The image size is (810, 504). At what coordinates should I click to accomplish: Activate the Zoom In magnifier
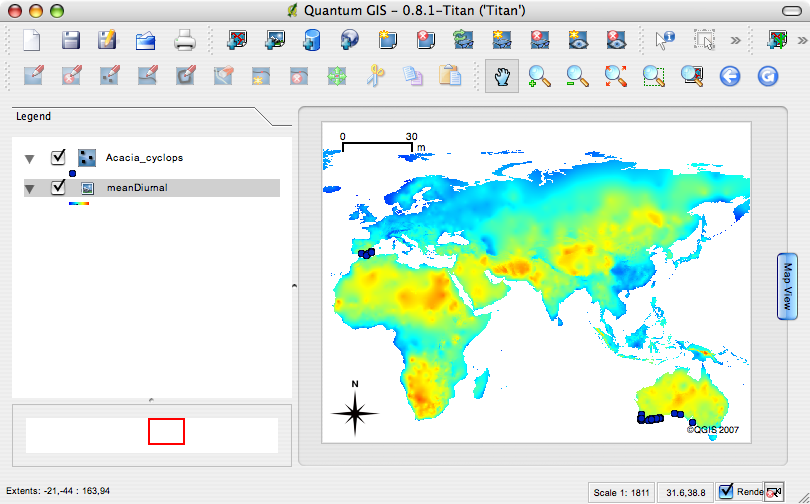(539, 76)
